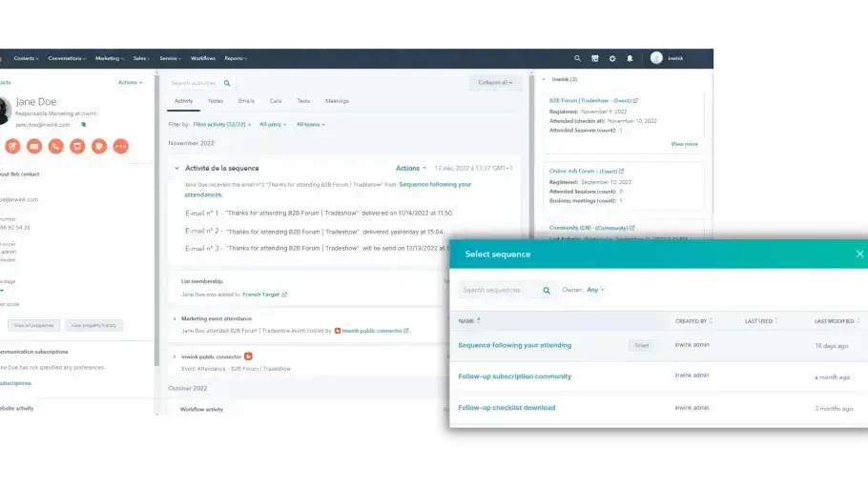Open settings gear in top navigation
This screenshot has width=868, height=488.
click(612, 58)
